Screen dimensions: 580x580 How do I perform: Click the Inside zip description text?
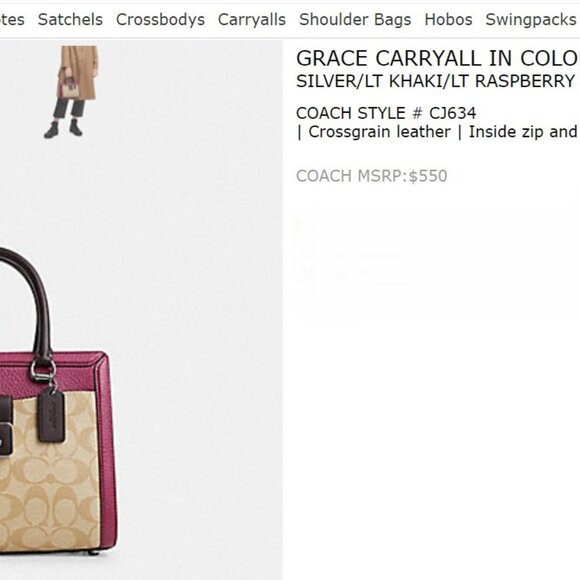[522, 132]
